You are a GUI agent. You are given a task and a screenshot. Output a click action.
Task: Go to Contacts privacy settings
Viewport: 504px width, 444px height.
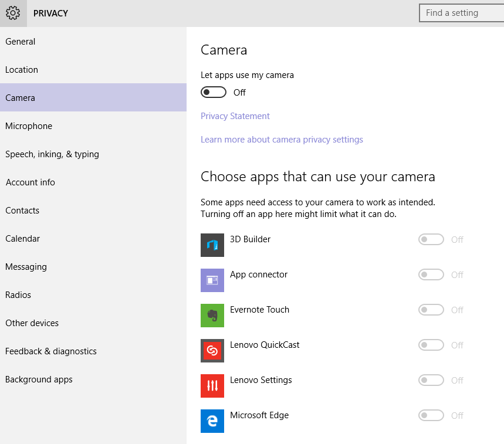[x=93, y=210]
